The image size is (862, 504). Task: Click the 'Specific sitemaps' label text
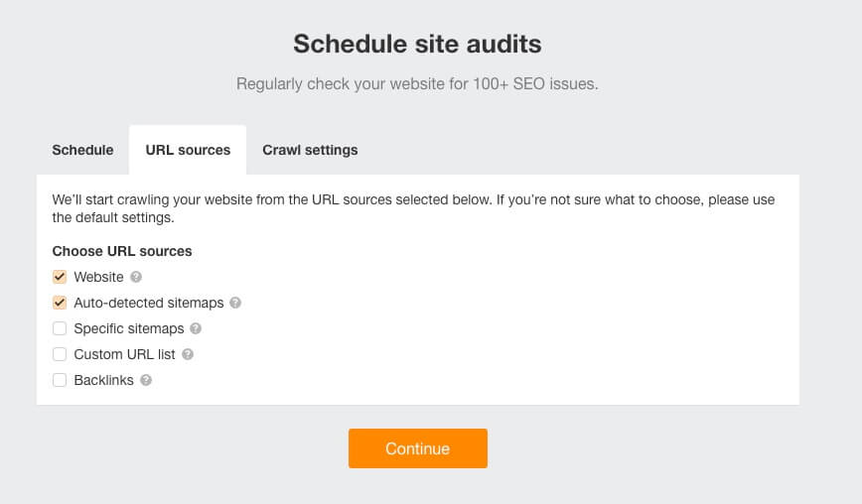(x=128, y=328)
